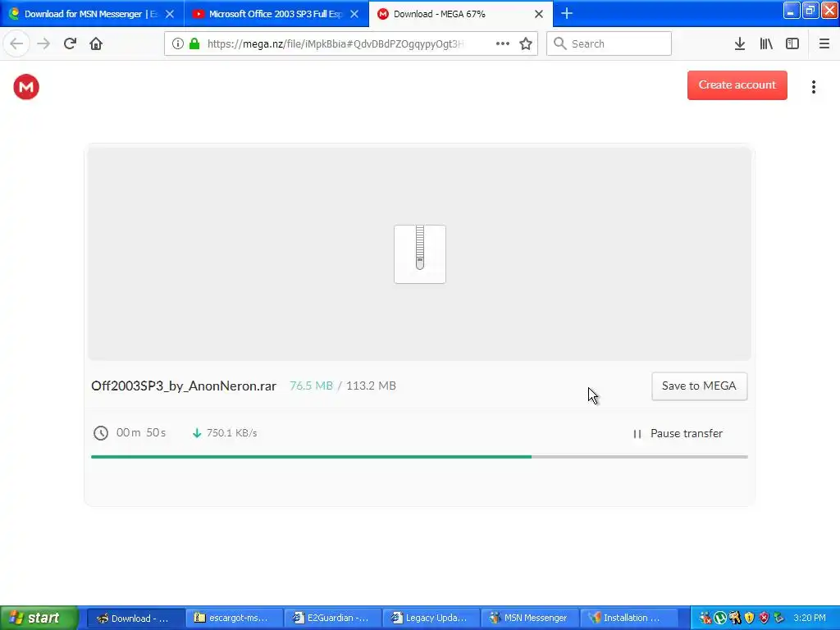The height and width of the screenshot is (630, 840).
Task: Select the Download - MEGA 67% tab
Action: tap(461, 14)
